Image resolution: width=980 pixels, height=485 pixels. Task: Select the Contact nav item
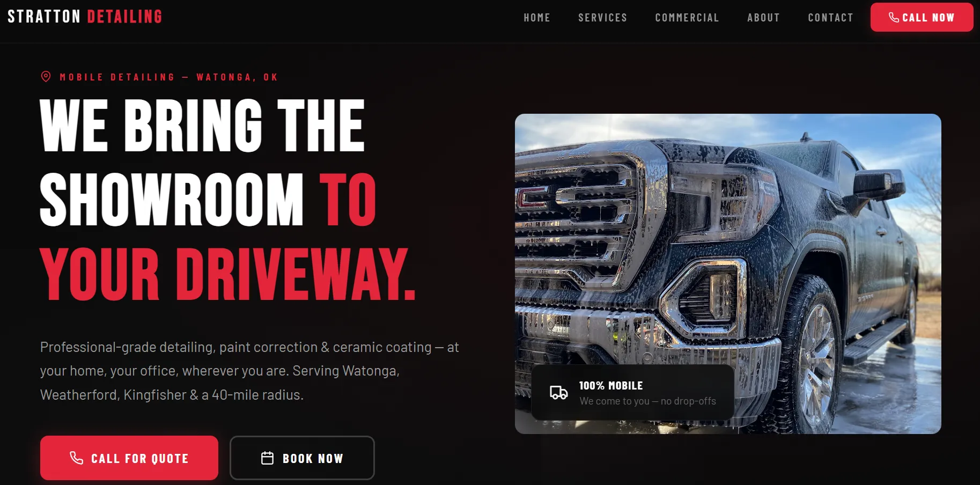830,18
